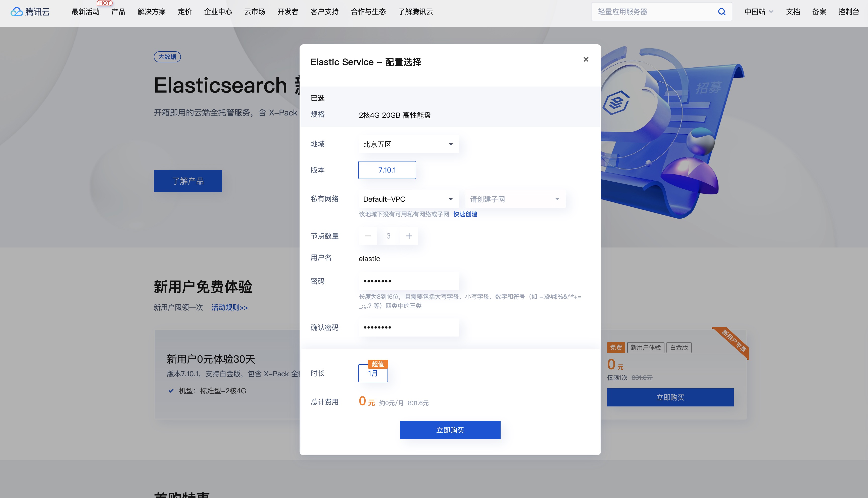Open the Default-VPC private network dropdown
Screen dimensions: 868x498
point(409,199)
